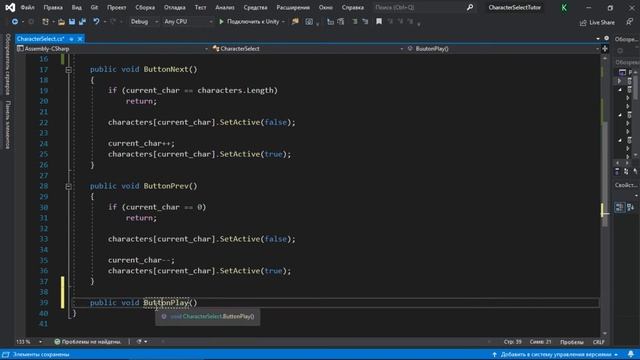Open the Debug configuration dropdown
The image size is (640, 360).
tap(144, 22)
